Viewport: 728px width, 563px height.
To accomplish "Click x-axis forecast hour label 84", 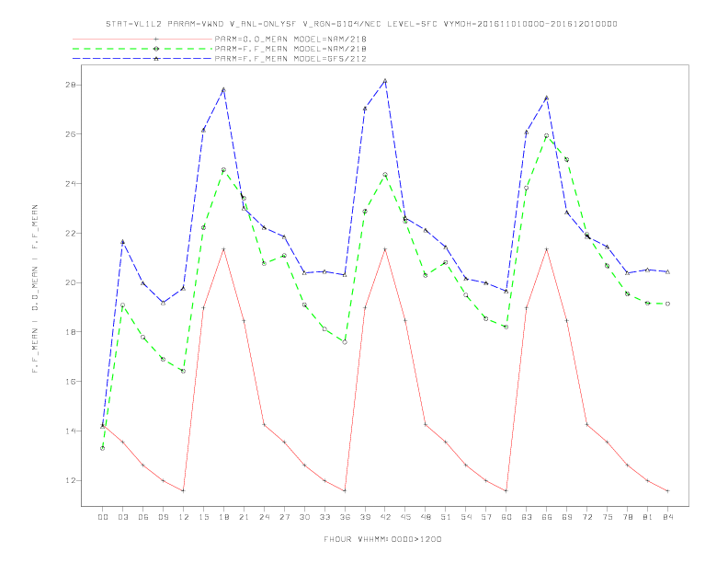I will [x=667, y=517].
